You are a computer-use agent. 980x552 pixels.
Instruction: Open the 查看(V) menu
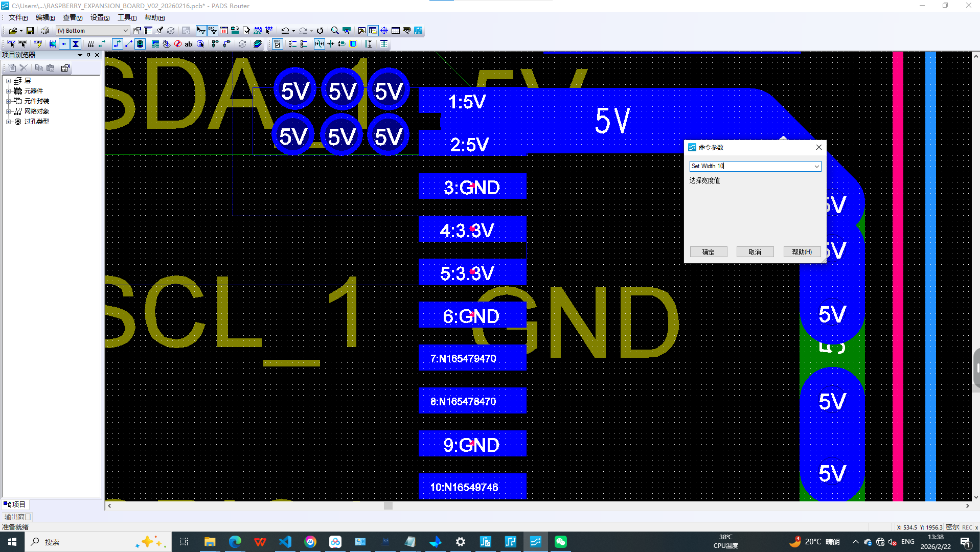pos(73,17)
